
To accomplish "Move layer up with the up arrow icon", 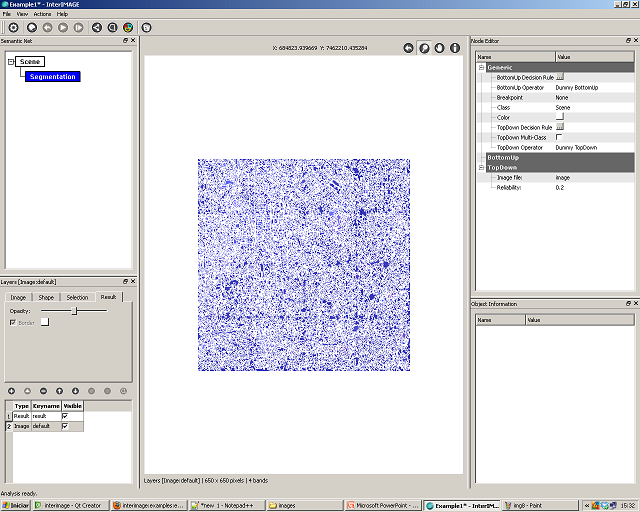I will tap(59, 390).
